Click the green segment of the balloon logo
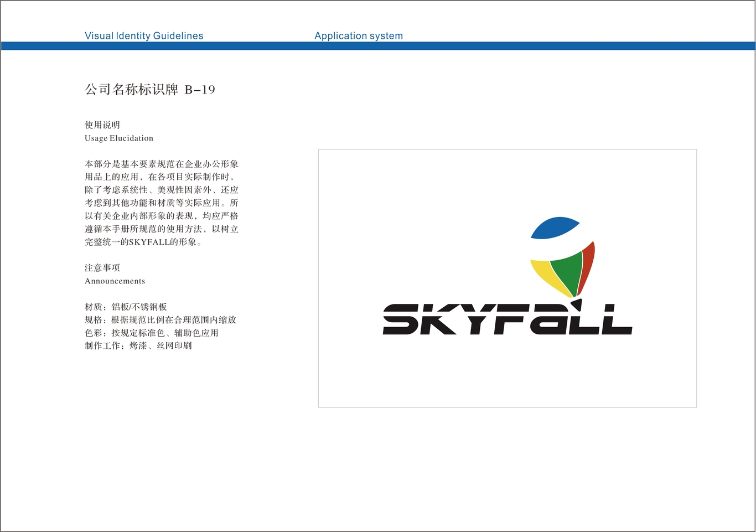Image resolution: width=756 pixels, height=532 pixels. 568,273
